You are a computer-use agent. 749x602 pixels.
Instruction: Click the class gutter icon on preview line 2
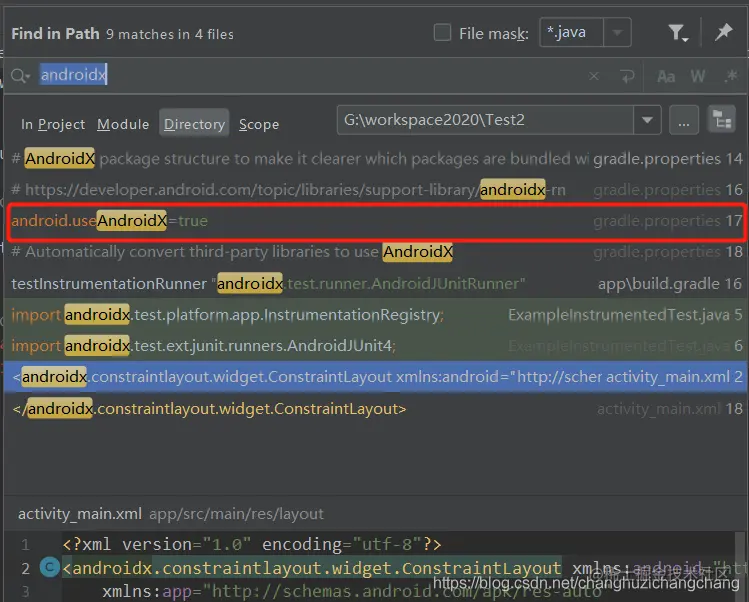coord(50,568)
